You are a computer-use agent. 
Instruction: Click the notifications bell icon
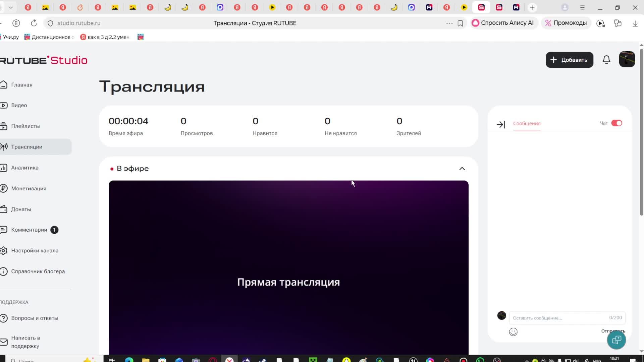tap(606, 60)
